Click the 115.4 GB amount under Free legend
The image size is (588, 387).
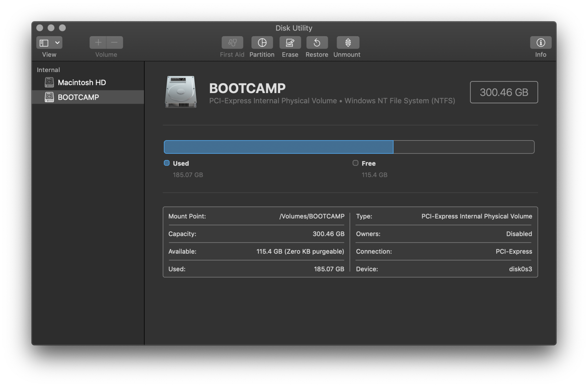click(x=374, y=175)
